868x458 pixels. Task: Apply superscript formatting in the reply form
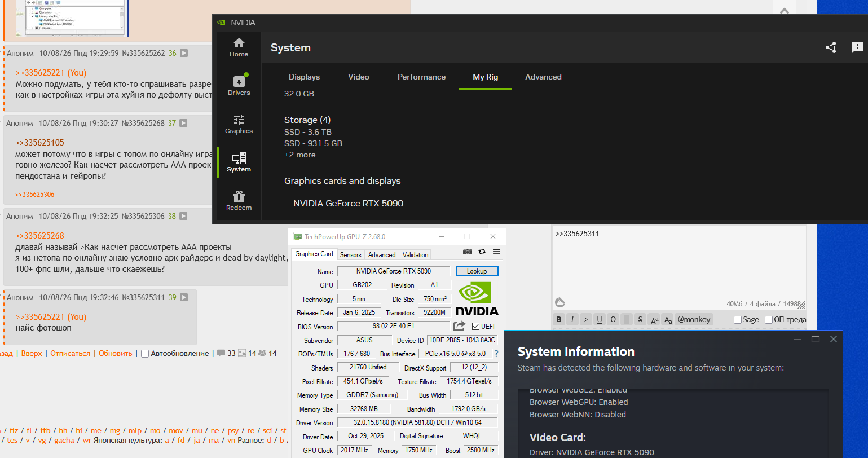coord(654,319)
